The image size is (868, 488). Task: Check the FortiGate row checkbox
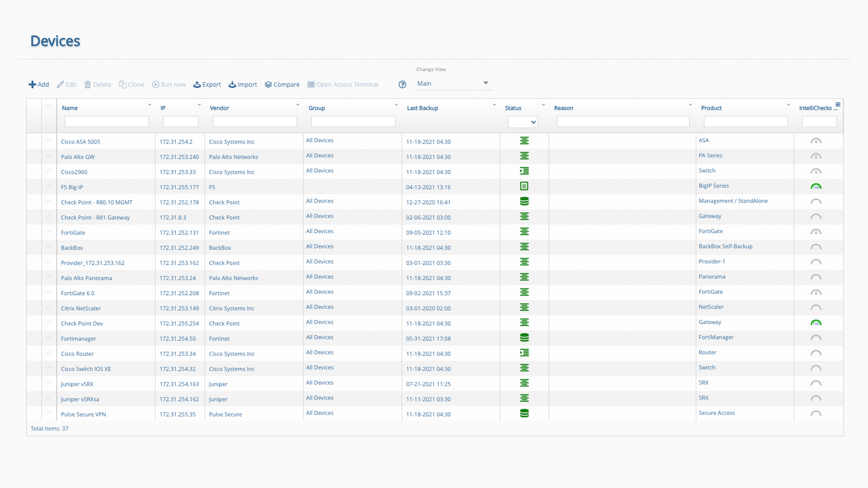[x=48, y=231]
